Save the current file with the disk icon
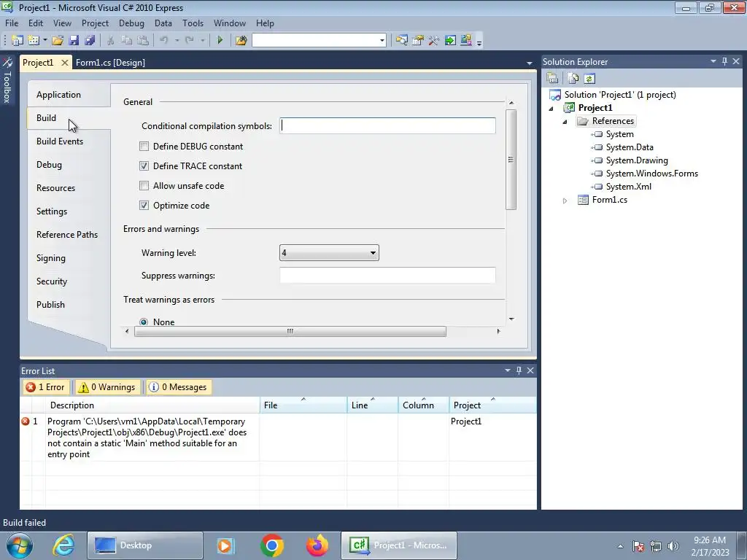This screenshot has height=560, width=747. (74, 41)
